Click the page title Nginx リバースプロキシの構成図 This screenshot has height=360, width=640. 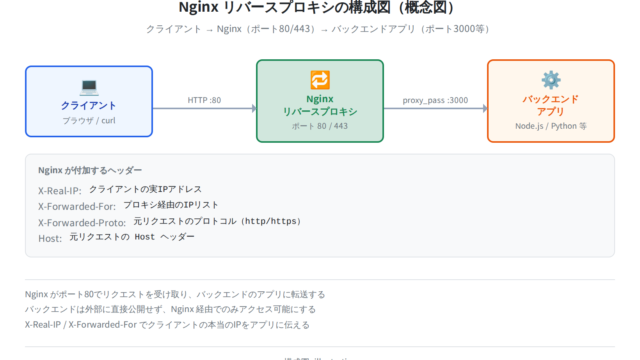pyautogui.click(x=317, y=7)
